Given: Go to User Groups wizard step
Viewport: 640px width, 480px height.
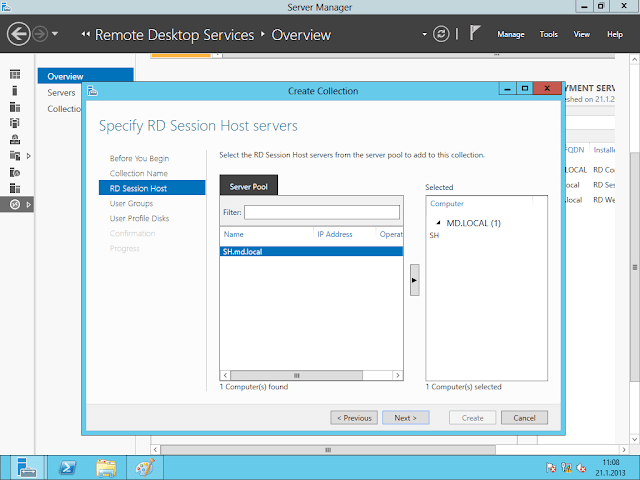Looking at the screenshot, I should point(131,203).
